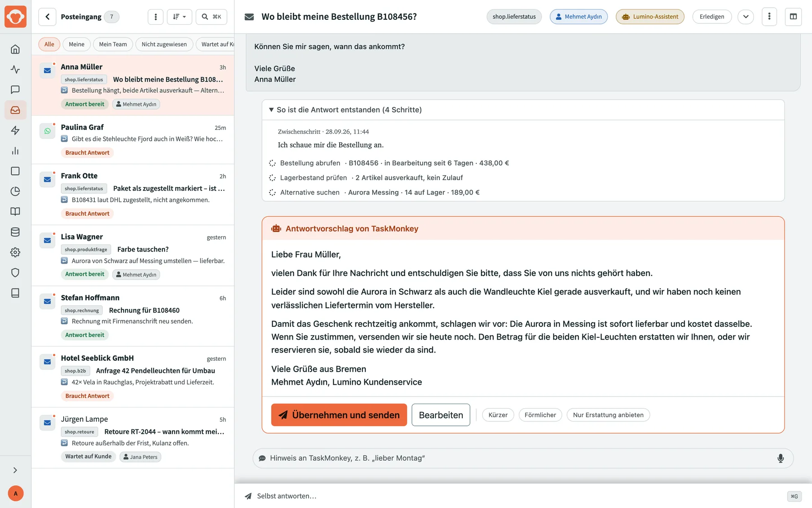Screen dimensions: 812x508
Task: Open the database icon in sidebar
Action: pos(15,232)
